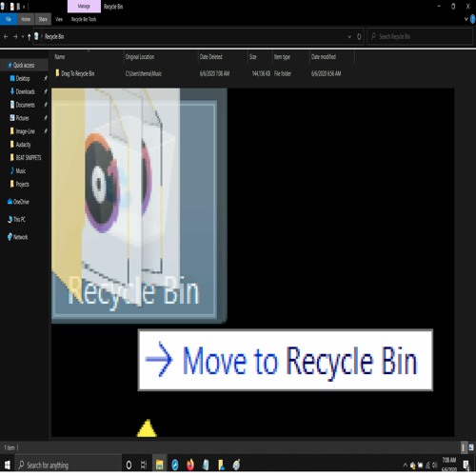Switch to the Share ribbon tab
The image size is (476, 476).
(x=43, y=19)
